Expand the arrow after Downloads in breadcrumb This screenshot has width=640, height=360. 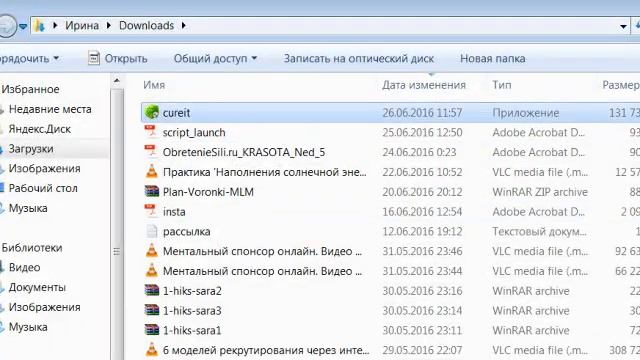183,25
